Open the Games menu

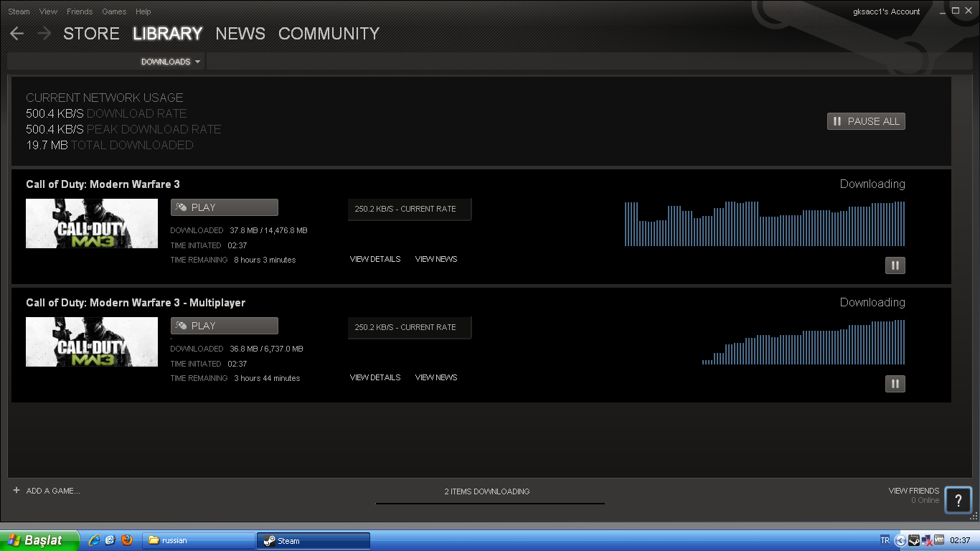(114, 11)
